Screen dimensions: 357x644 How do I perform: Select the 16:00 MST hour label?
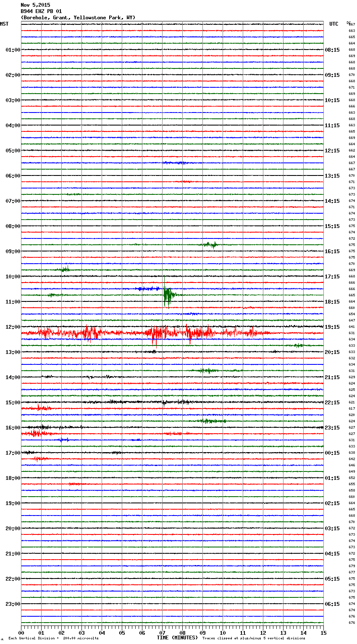pyautogui.click(x=13, y=428)
